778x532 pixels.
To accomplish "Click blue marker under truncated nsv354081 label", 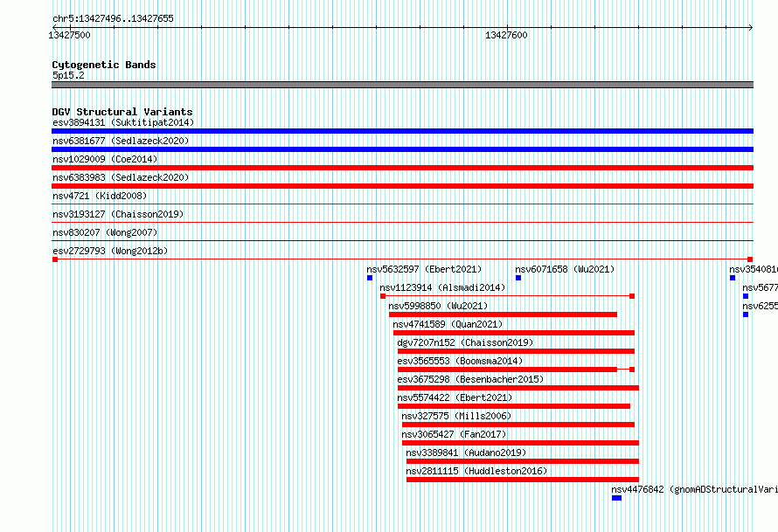I will pos(733,278).
